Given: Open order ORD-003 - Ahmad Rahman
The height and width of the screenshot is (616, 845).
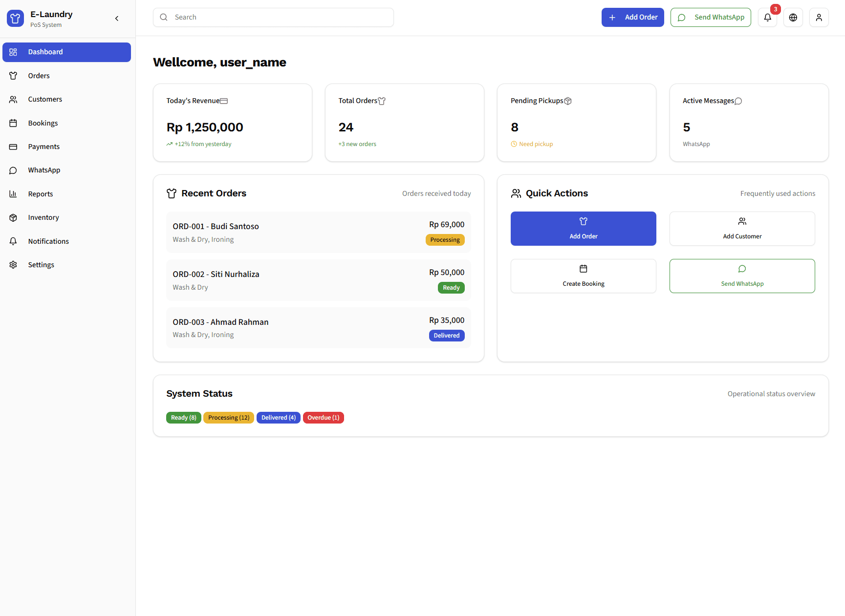Looking at the screenshot, I should point(319,328).
